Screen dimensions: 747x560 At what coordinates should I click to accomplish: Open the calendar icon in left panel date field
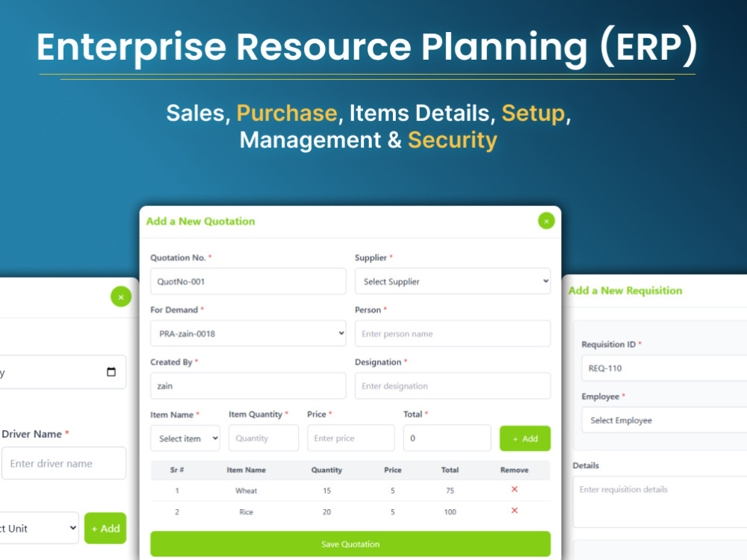coord(111,372)
